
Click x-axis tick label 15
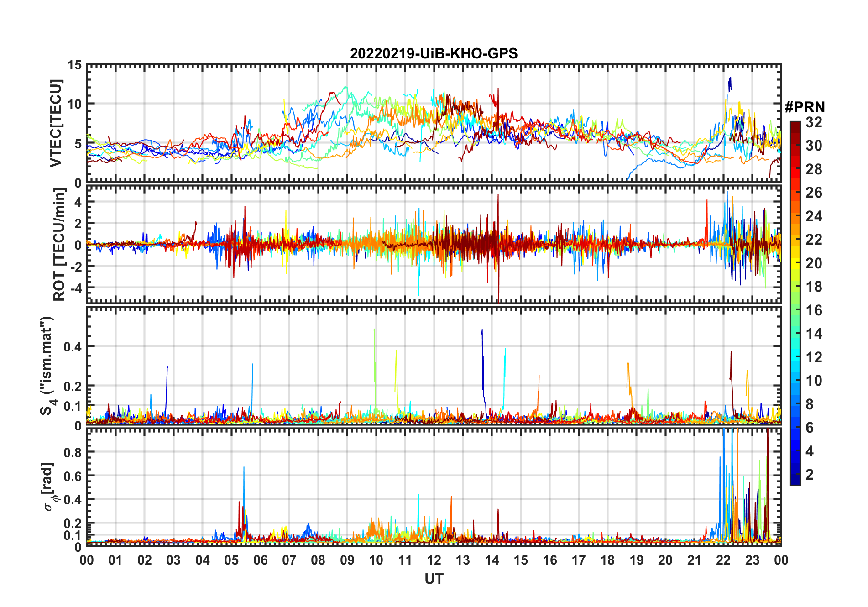click(521, 560)
